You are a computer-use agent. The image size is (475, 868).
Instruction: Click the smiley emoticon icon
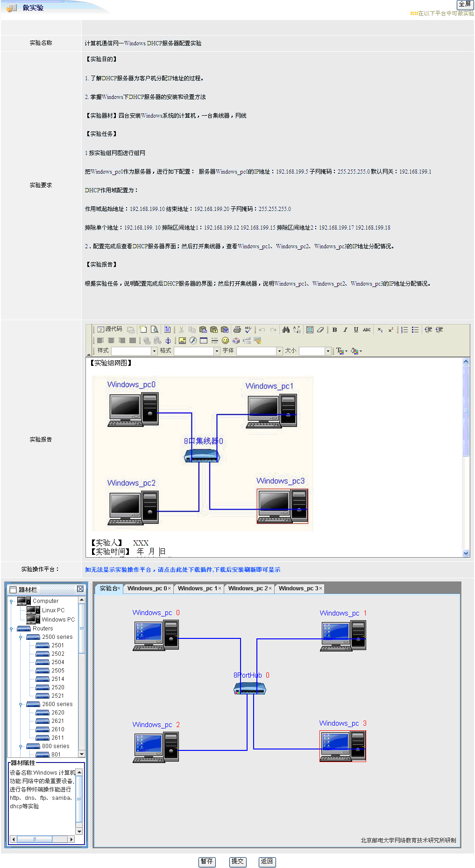(x=225, y=341)
